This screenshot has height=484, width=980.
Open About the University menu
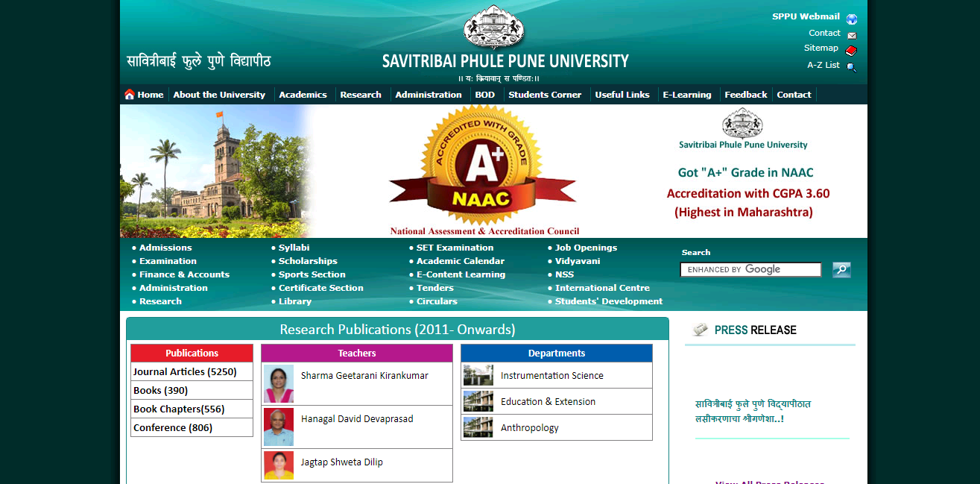point(219,95)
